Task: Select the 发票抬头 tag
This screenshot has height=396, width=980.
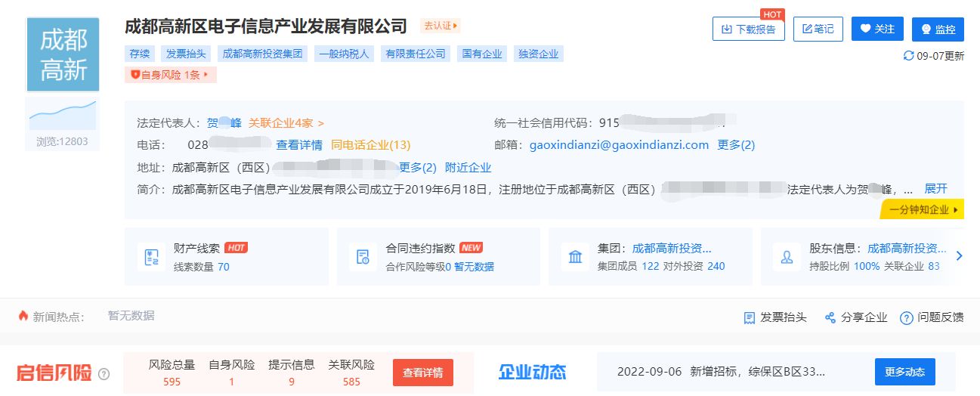Action: [186, 54]
